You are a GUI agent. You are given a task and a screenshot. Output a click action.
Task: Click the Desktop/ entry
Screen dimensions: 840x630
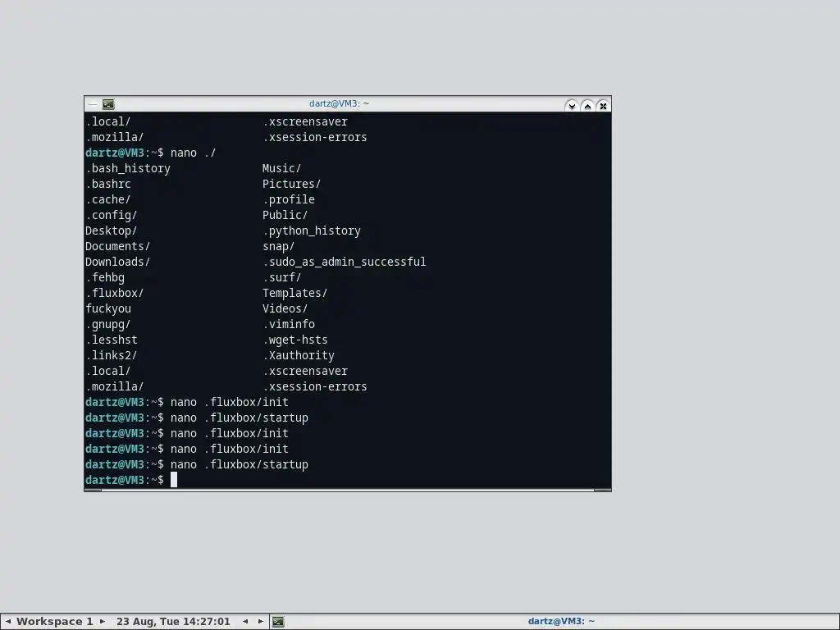[112, 231]
